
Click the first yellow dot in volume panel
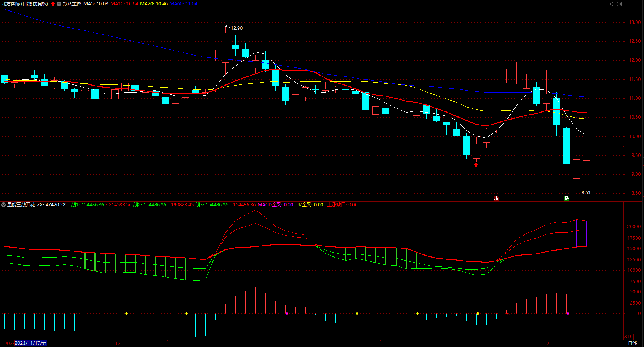[126, 313]
